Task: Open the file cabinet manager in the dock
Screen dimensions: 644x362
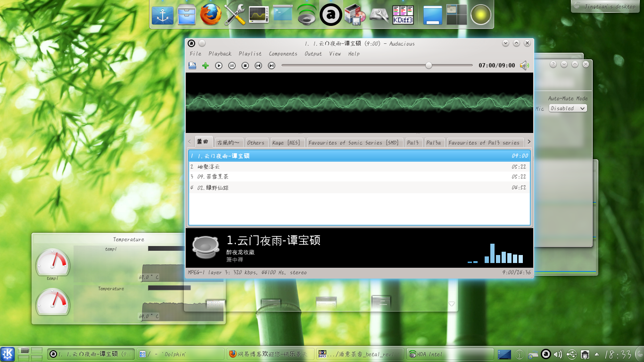Action: pos(187,15)
